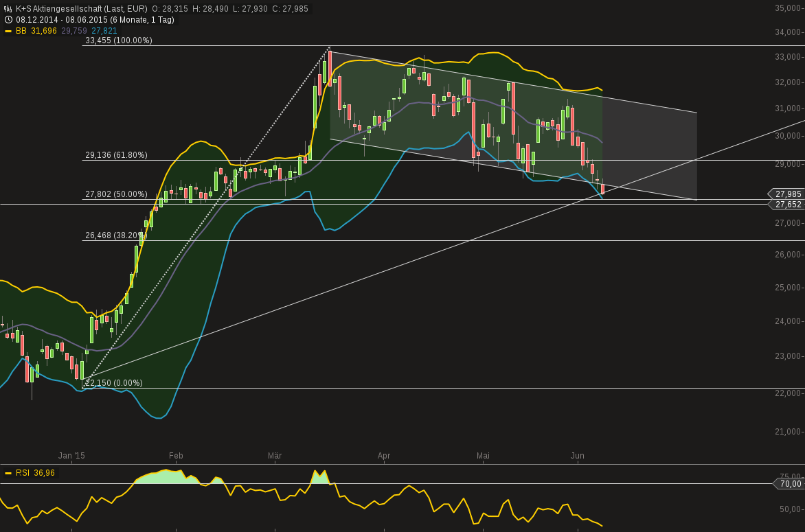Click the Fibonacci label 26,468 (38.20%)
Viewport: 805px width, 532px height.
(x=116, y=235)
